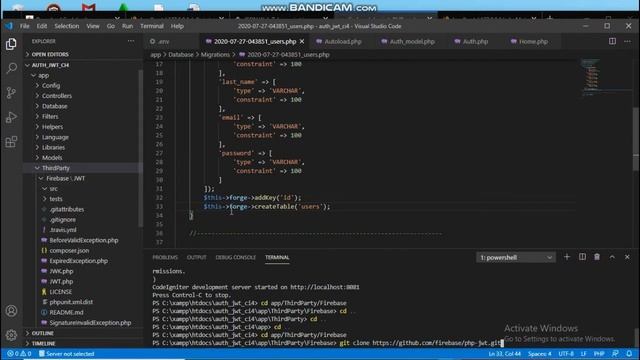The height and width of the screenshot is (360, 640).
Task: Maximize the panel size with chevron up
Action: pos(612,257)
